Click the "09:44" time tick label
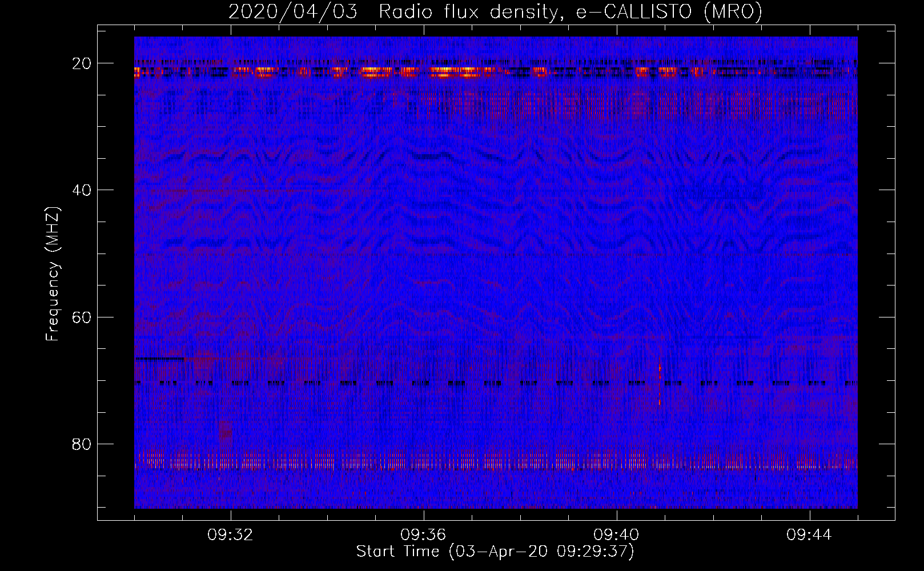The height and width of the screenshot is (571, 924). [x=809, y=535]
